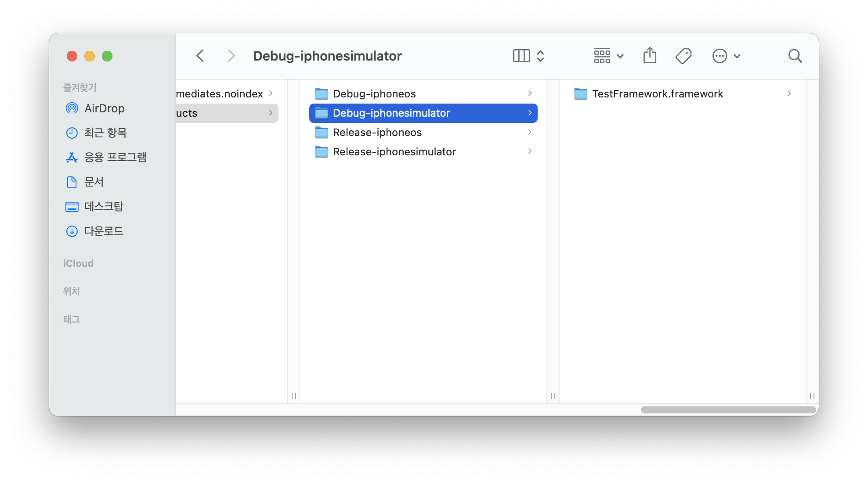Expand TestFramework.framework chevron arrow

(789, 93)
